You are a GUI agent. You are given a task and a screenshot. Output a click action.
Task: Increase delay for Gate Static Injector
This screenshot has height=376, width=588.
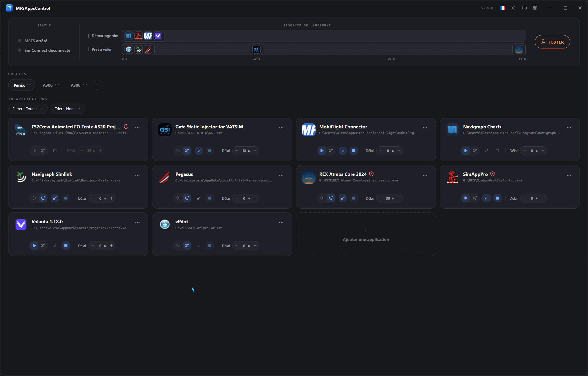click(x=255, y=151)
